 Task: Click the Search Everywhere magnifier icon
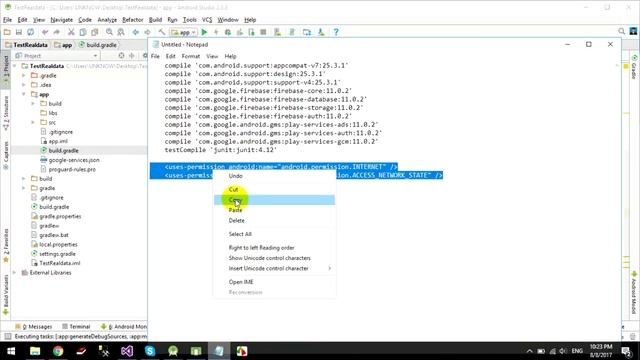coord(621,31)
